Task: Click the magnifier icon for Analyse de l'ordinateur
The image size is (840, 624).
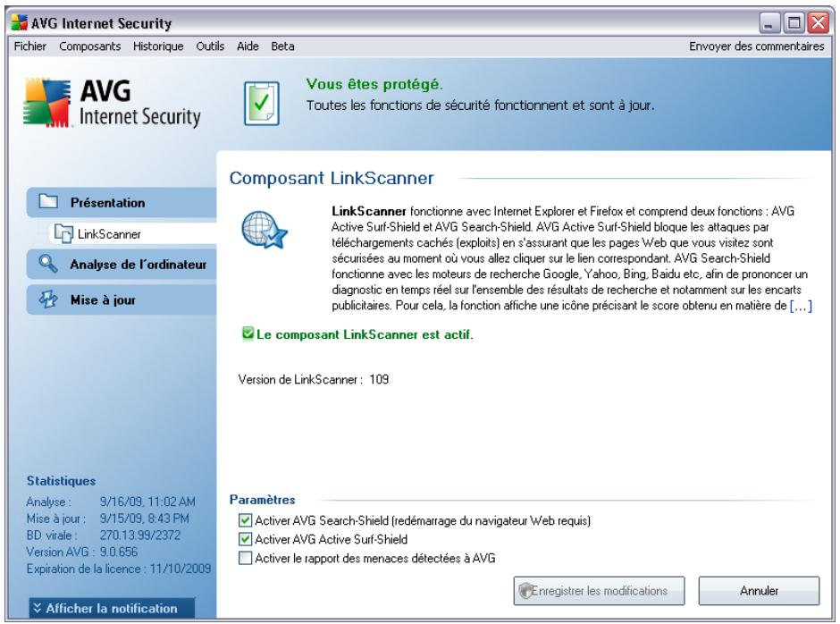Action: pos(48,263)
